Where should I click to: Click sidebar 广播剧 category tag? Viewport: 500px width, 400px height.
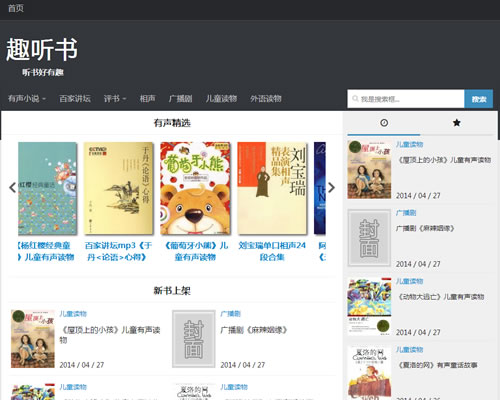point(406,213)
